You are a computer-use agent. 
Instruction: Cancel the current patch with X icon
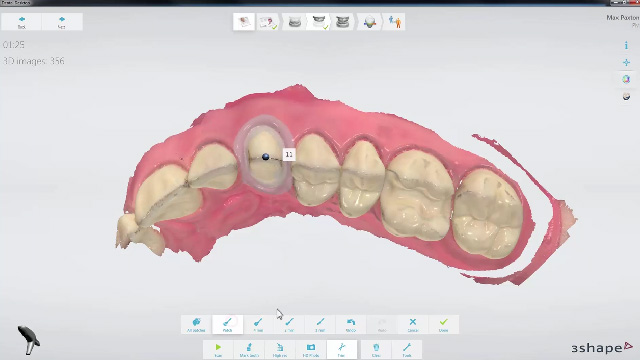[413, 324]
